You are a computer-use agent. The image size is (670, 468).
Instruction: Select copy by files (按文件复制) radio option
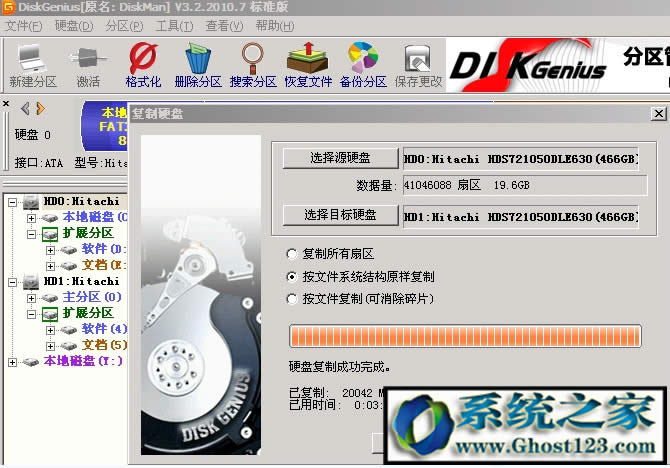click(292, 298)
